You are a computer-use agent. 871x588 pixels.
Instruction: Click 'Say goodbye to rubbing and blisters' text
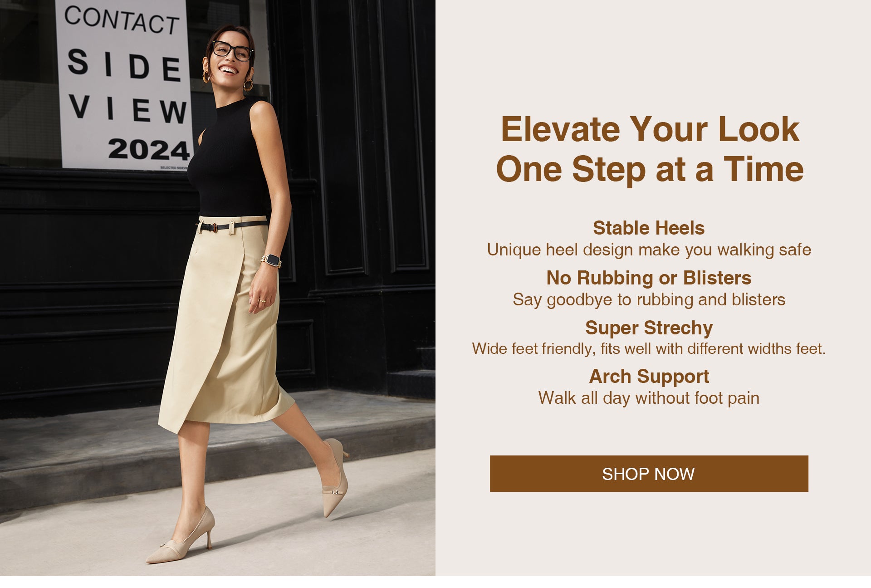[x=649, y=299]
